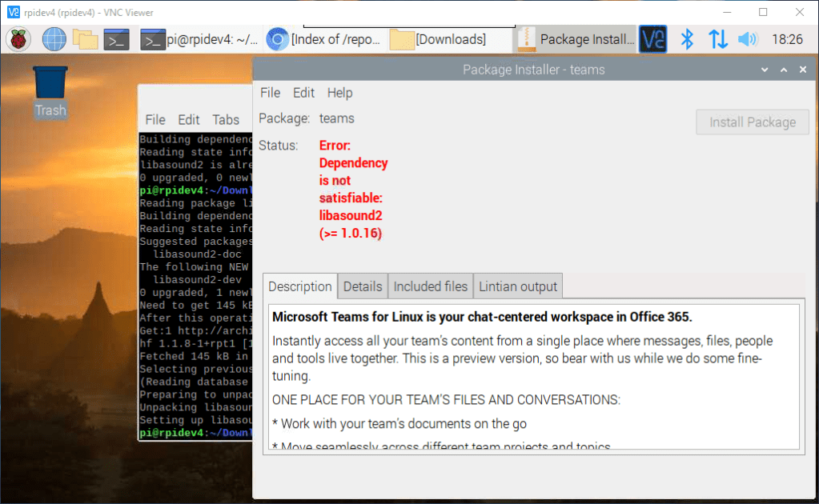Click the network up/down arrows tray icon

point(719,38)
